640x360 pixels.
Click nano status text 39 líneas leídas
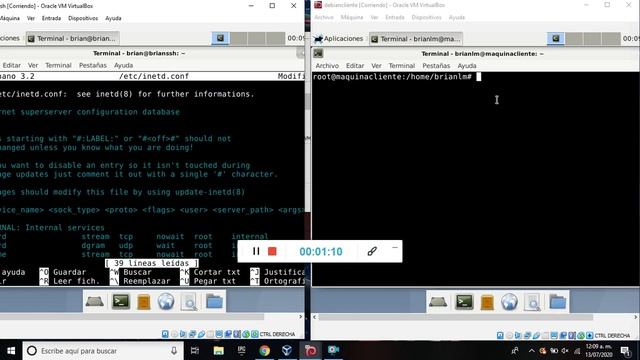pyautogui.click(x=152, y=263)
